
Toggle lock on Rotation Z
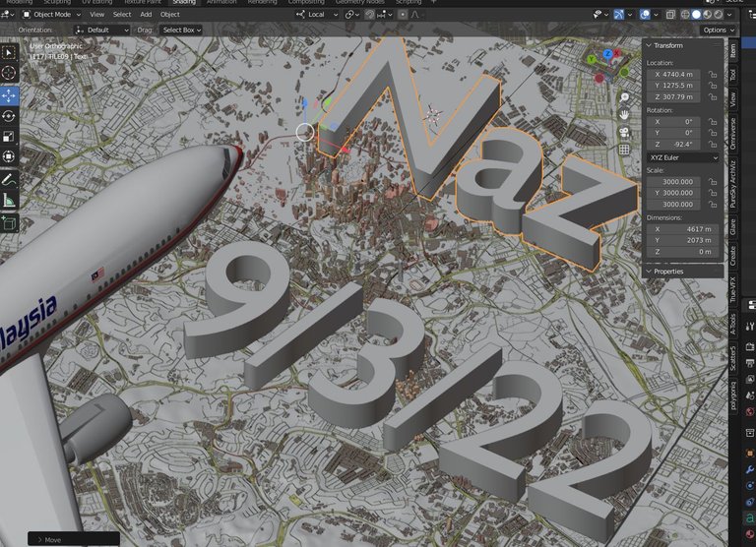coord(712,144)
